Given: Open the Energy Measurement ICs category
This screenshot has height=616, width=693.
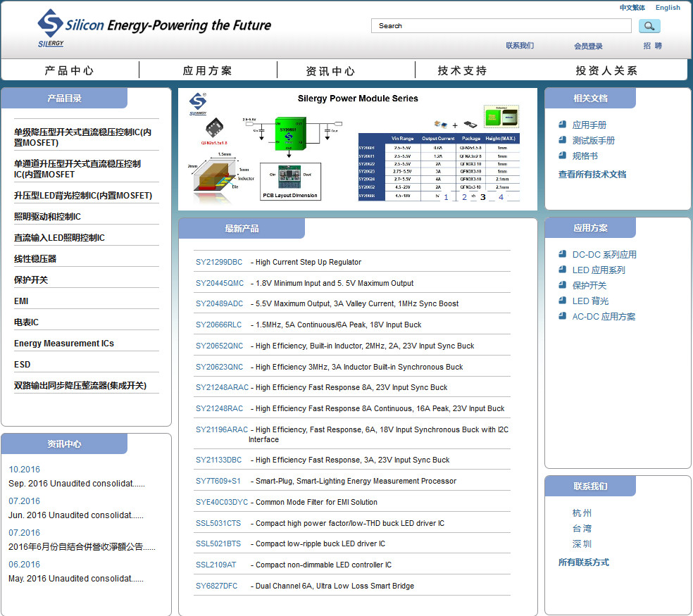Looking at the screenshot, I should tap(64, 344).
